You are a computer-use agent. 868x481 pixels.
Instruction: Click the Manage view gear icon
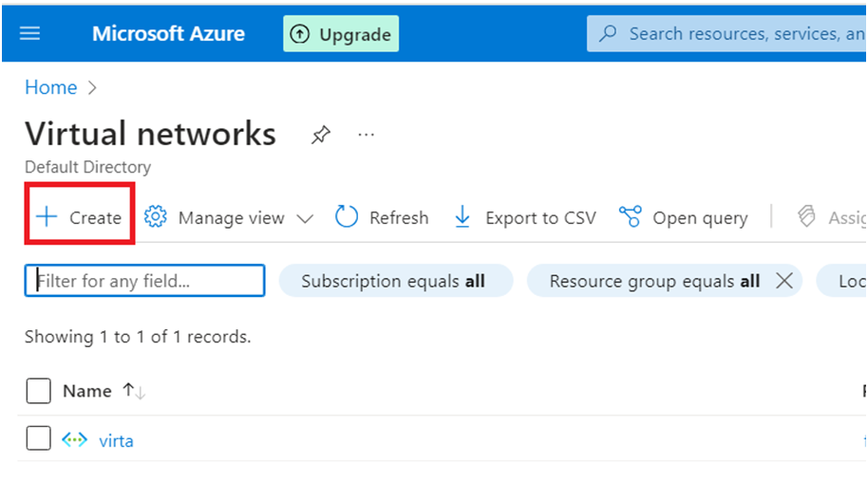click(156, 217)
